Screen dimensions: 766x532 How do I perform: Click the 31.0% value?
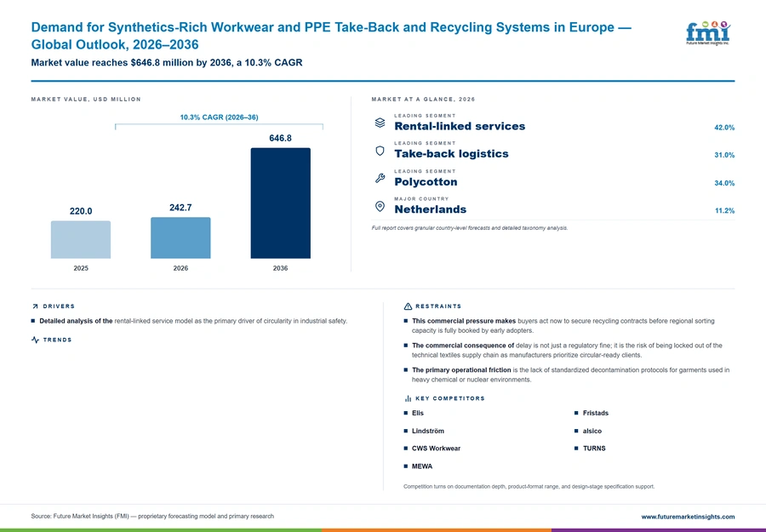(x=724, y=156)
